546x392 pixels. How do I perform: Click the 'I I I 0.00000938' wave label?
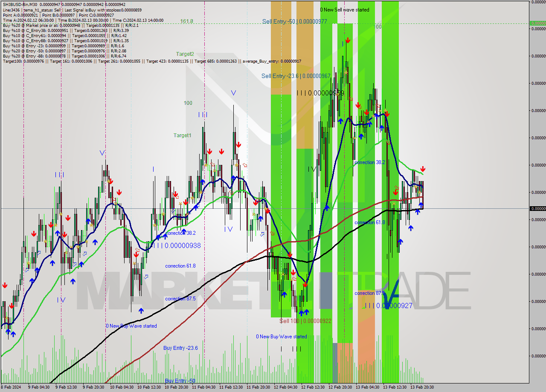coord(176,246)
